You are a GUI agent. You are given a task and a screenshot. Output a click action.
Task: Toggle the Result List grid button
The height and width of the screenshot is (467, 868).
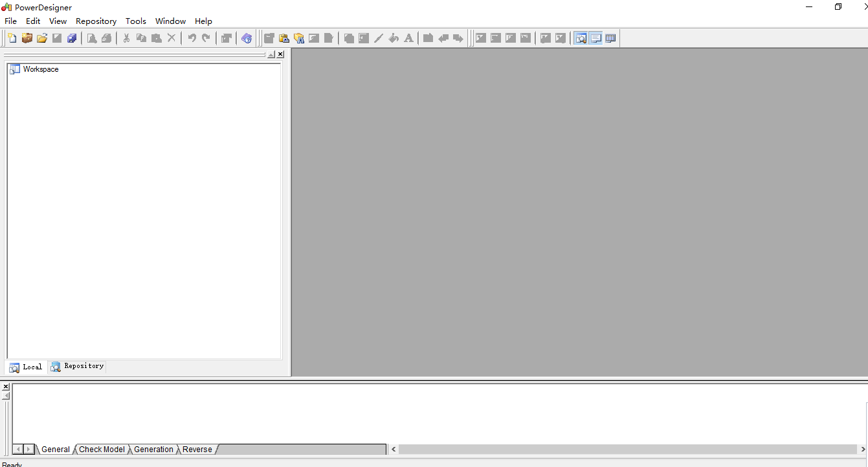[x=610, y=38]
